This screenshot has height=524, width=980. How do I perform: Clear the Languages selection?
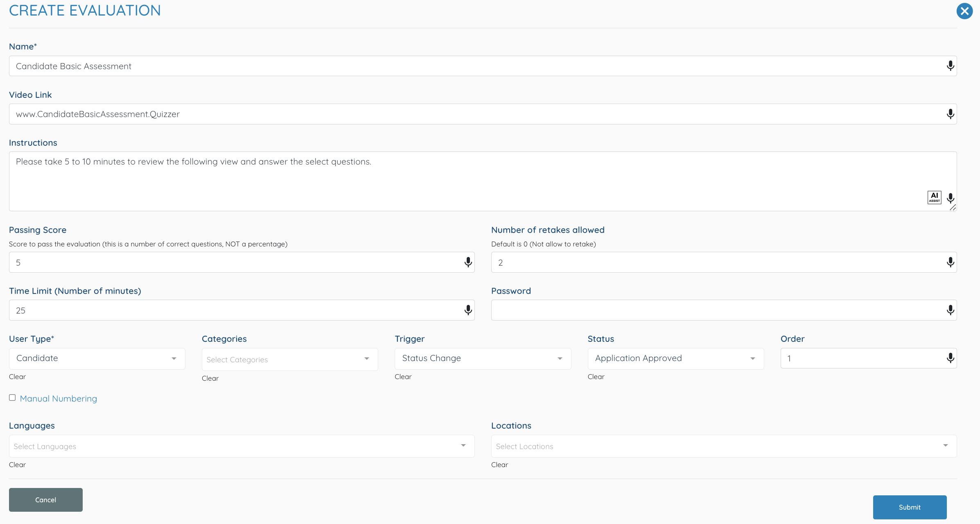pyautogui.click(x=17, y=465)
